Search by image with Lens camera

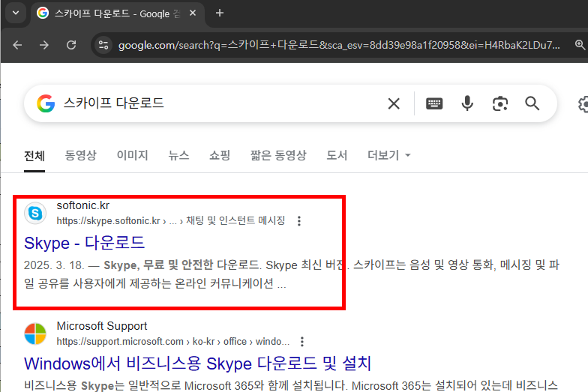pyautogui.click(x=499, y=103)
